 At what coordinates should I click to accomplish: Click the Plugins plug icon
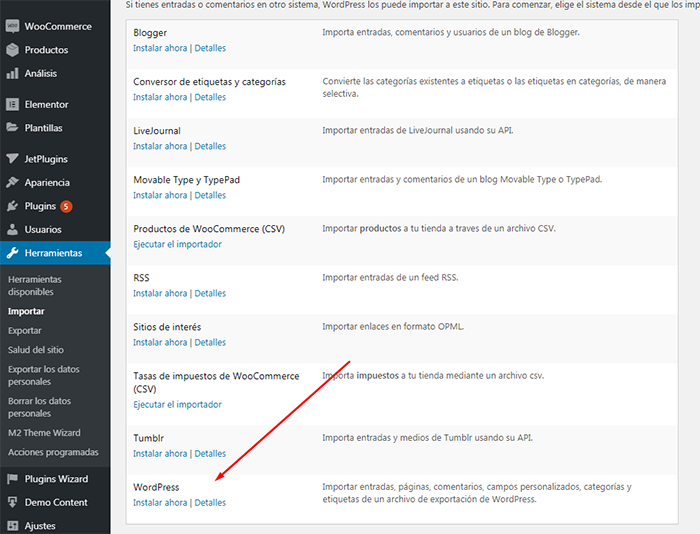point(12,206)
